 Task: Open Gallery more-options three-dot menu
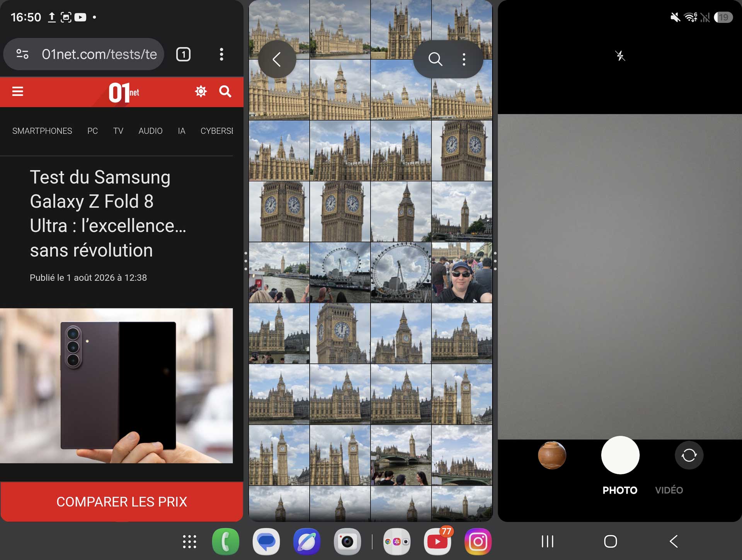click(464, 59)
